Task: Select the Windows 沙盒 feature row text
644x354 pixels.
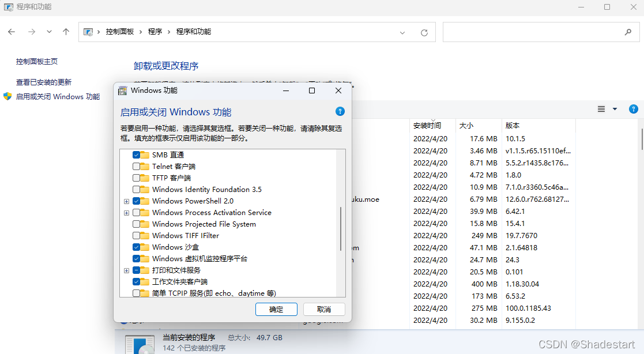Action: (x=175, y=247)
